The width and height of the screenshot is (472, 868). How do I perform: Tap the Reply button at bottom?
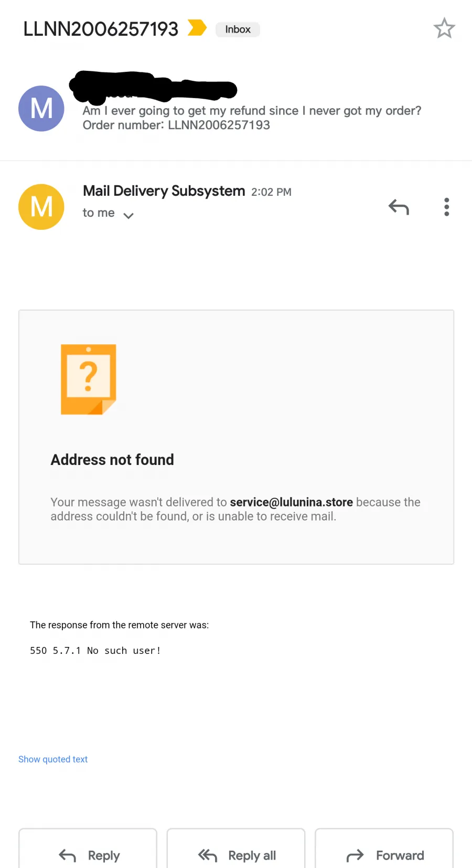(88, 849)
